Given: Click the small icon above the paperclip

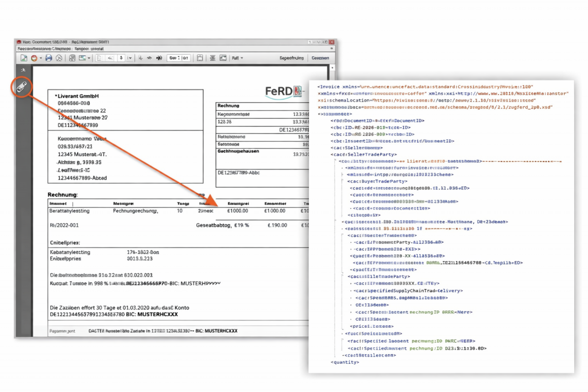Looking at the screenshot, I should [x=23, y=70].
